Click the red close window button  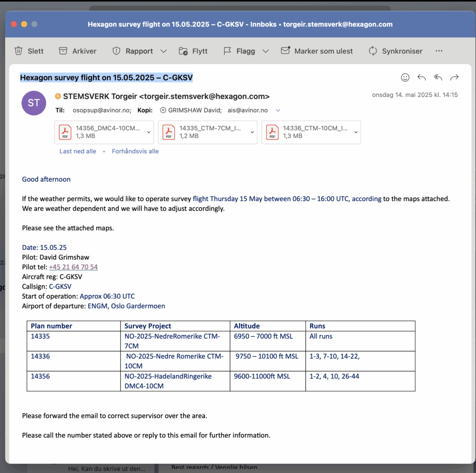click(x=14, y=24)
